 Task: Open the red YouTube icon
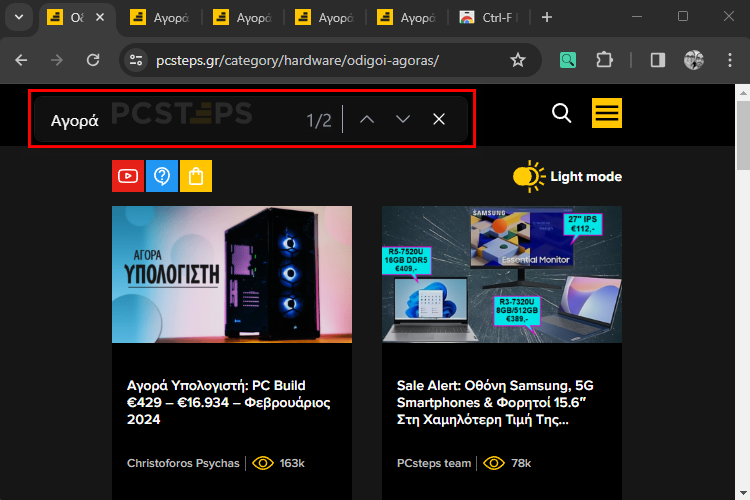128,176
